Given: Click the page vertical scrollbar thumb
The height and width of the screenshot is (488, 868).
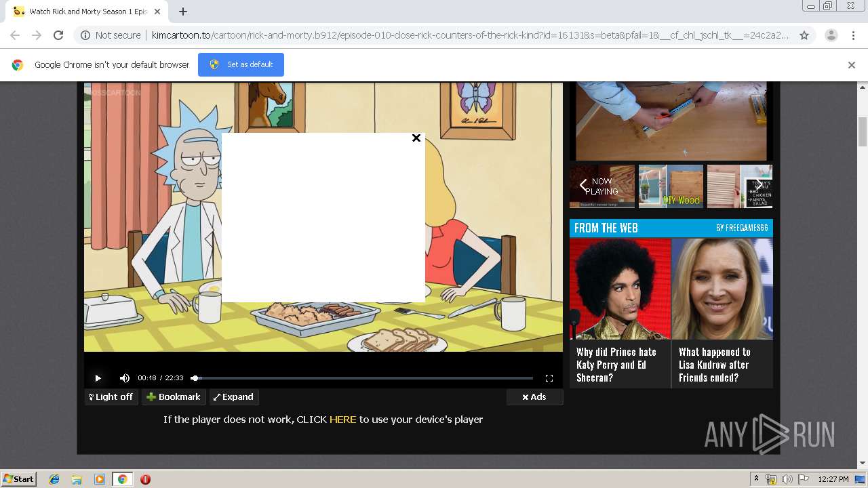Looking at the screenshot, I should click(863, 131).
